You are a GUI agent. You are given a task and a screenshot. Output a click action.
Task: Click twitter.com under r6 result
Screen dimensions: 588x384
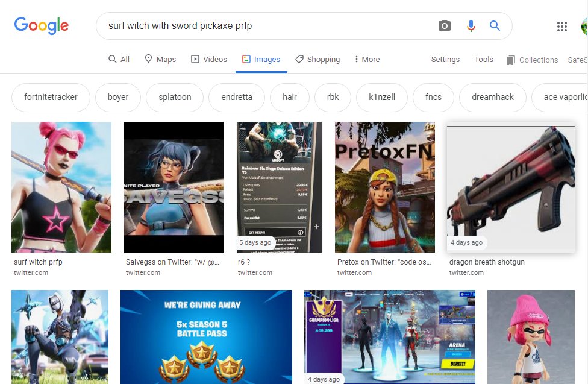click(x=255, y=273)
